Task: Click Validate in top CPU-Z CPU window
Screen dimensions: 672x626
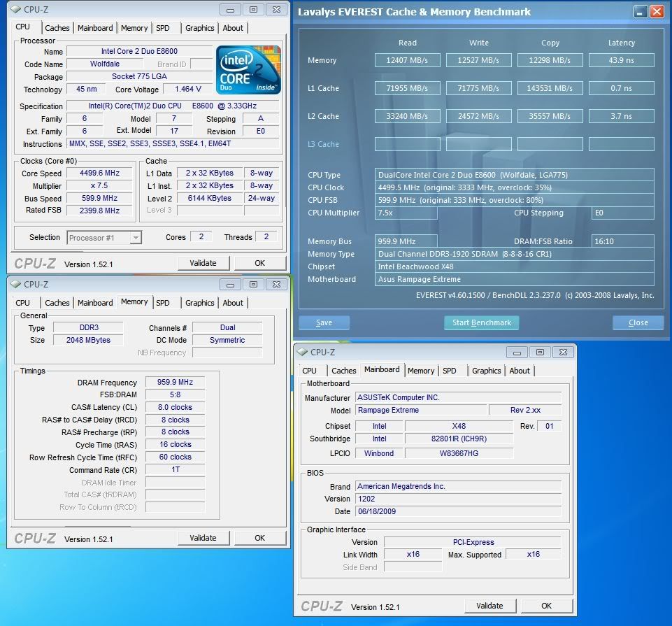Action: tap(203, 263)
